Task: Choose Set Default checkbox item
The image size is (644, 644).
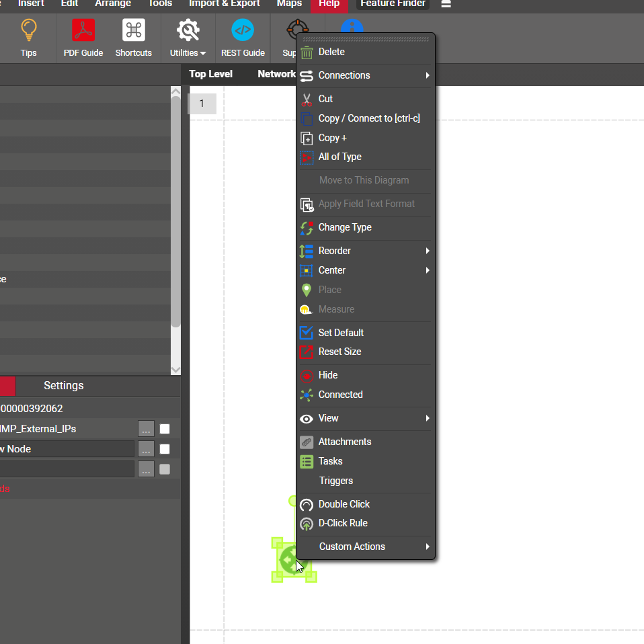Action: (307, 333)
